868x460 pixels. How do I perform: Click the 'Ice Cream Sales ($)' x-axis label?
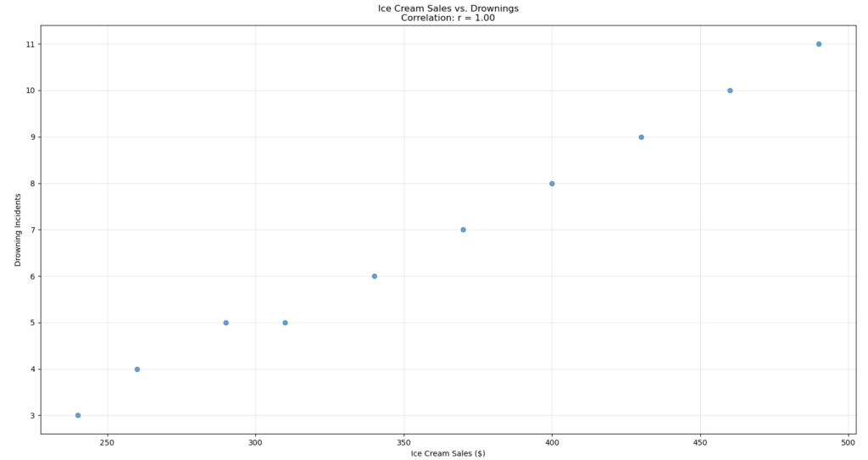[x=448, y=453]
